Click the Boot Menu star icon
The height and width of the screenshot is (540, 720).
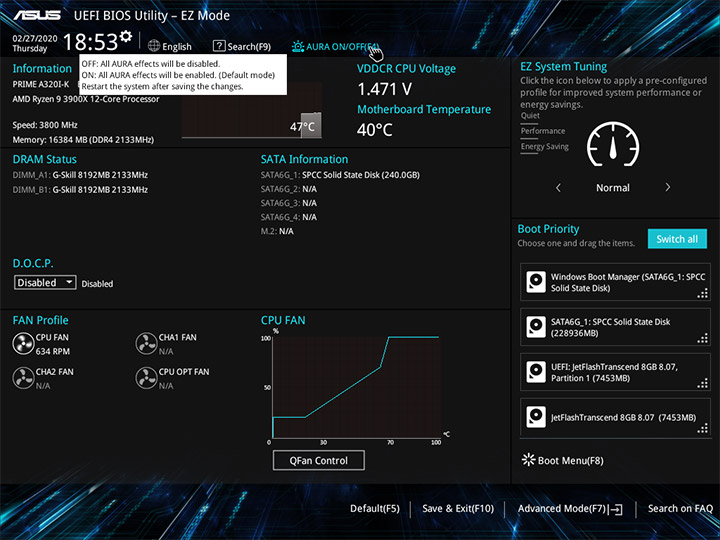coord(529,460)
